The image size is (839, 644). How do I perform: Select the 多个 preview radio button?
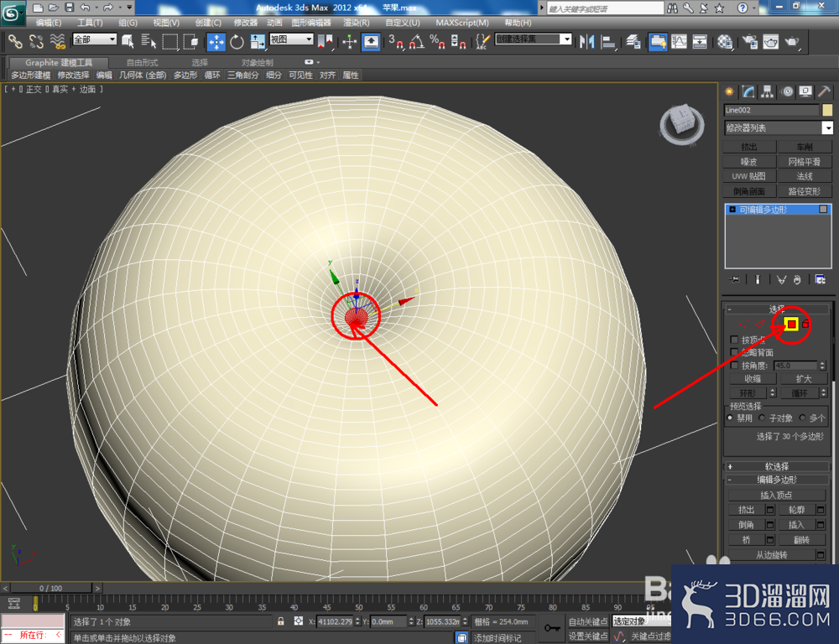(802, 418)
